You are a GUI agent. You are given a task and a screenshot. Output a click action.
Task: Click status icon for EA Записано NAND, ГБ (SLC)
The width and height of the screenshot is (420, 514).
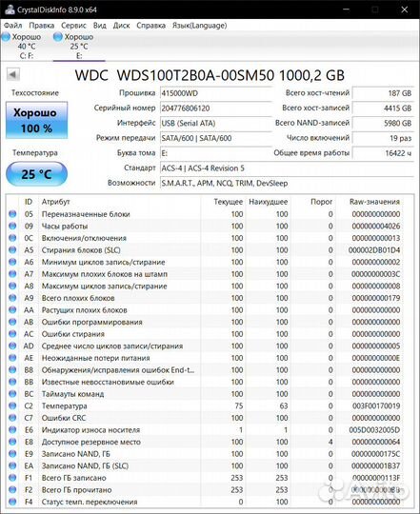(12, 465)
